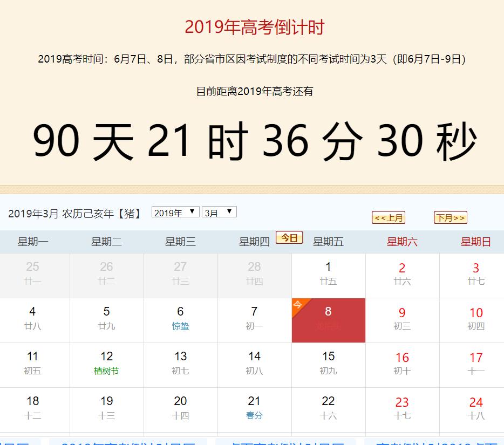Screen dimensions: 504x445
Task: Open the 2019年 year dropdown
Action: tap(175, 212)
